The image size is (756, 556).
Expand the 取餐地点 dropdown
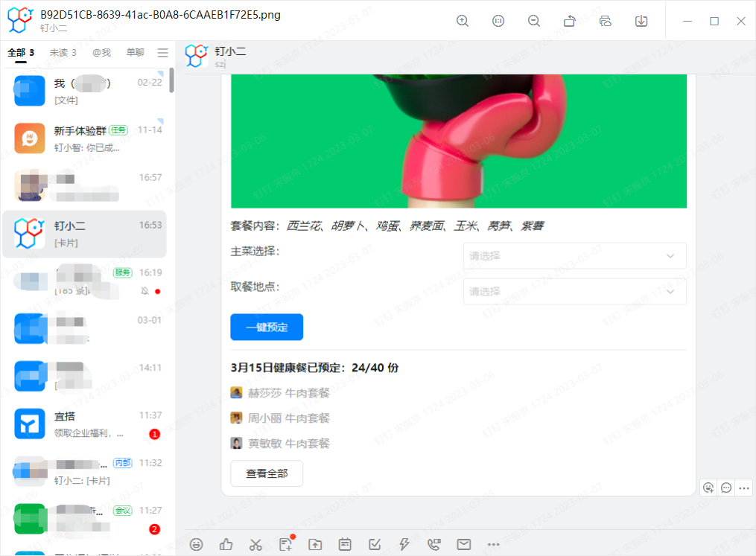coord(575,292)
